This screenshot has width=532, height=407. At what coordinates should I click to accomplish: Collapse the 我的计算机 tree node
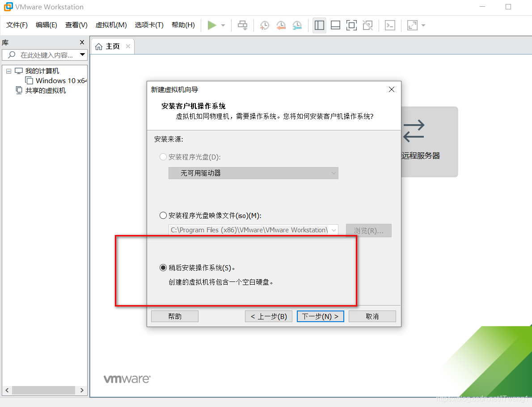(9, 71)
